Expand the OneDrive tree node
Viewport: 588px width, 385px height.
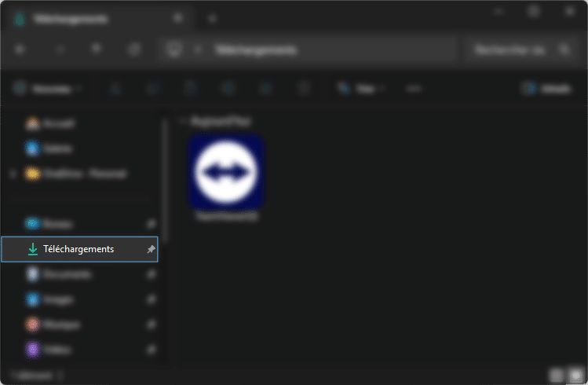[x=12, y=174]
